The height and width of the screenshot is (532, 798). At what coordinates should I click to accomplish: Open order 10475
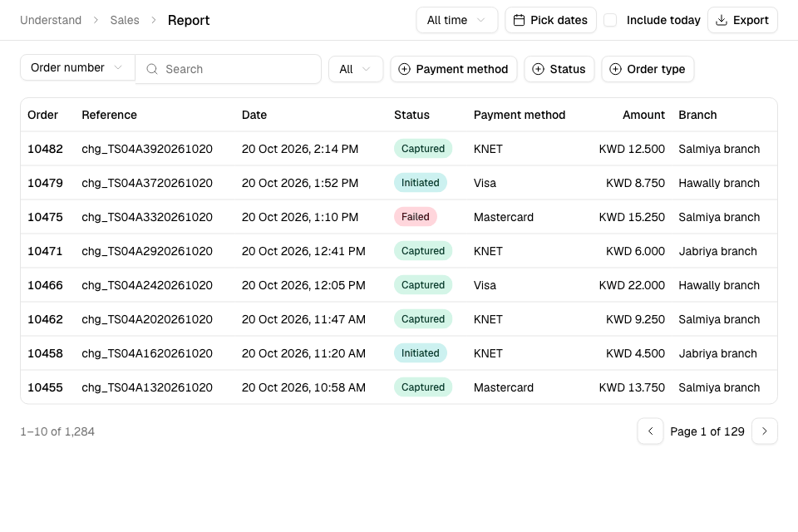pos(45,218)
